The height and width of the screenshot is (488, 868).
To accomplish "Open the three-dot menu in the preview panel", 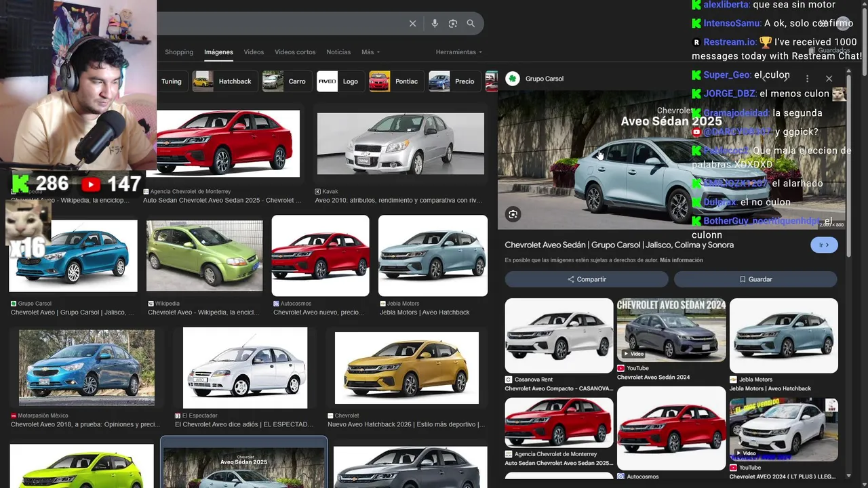I will point(807,79).
